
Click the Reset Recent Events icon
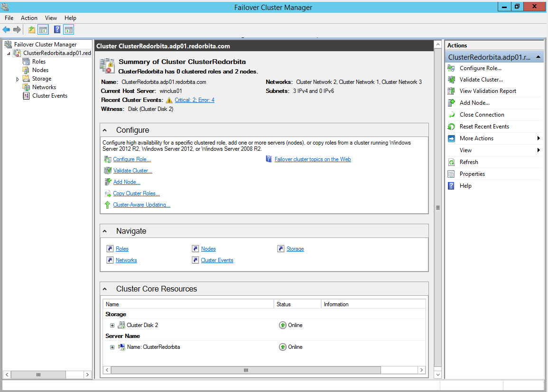click(451, 127)
